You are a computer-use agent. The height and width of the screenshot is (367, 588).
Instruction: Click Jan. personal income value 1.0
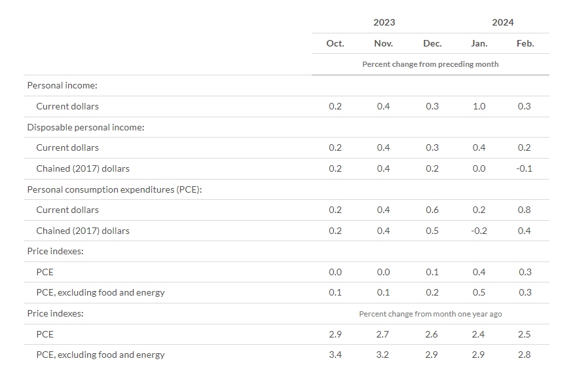tap(479, 106)
